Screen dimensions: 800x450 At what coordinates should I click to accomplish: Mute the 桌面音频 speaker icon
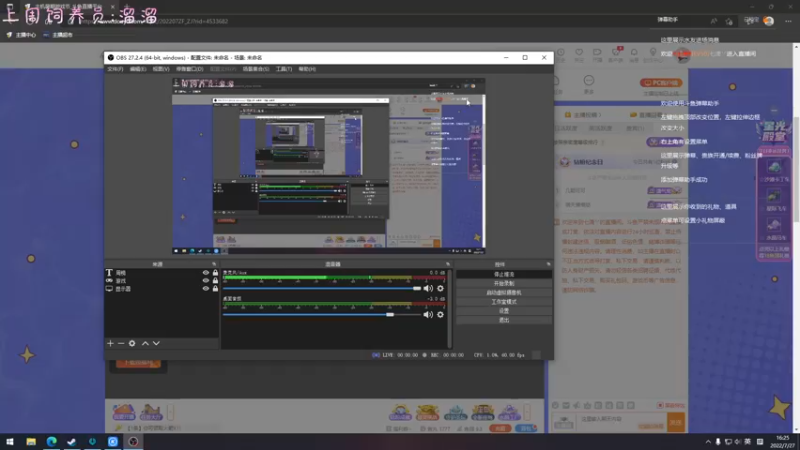[428, 315]
